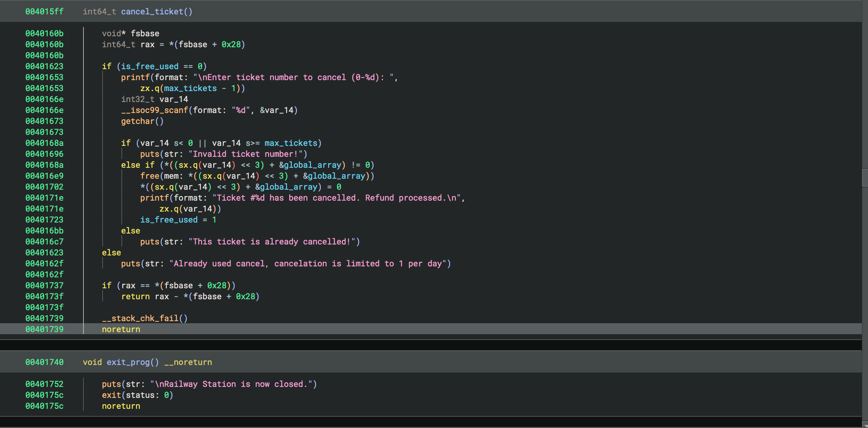Click var_14 in the int32_t declaration
Image resolution: width=868 pixels, height=428 pixels.
173,99
